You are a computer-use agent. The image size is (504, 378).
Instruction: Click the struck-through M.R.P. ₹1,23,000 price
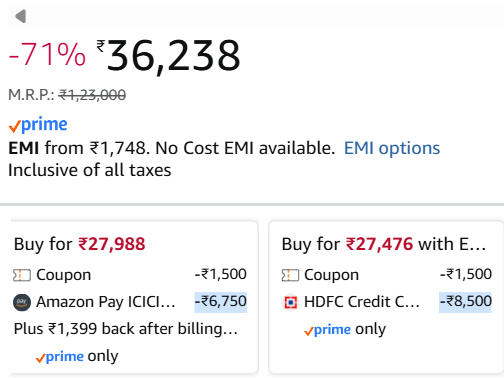92,95
